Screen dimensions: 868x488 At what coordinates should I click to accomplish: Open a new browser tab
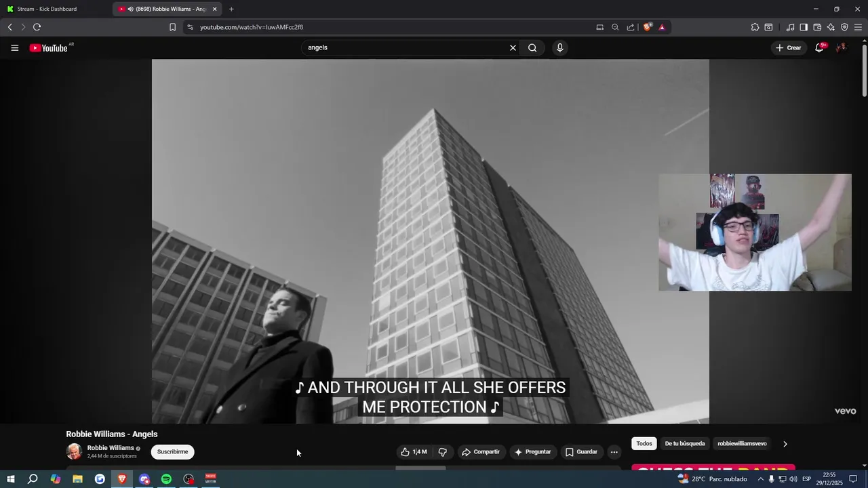click(x=231, y=9)
